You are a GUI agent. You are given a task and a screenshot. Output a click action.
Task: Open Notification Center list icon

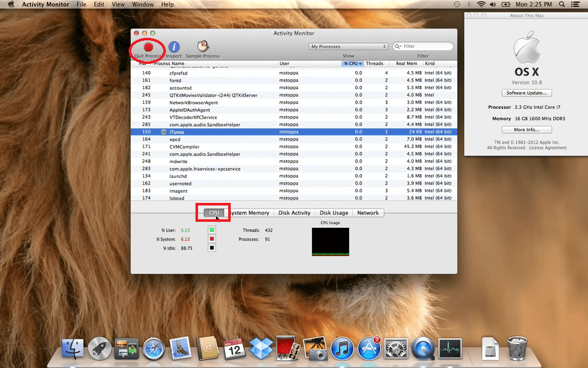[575, 5]
